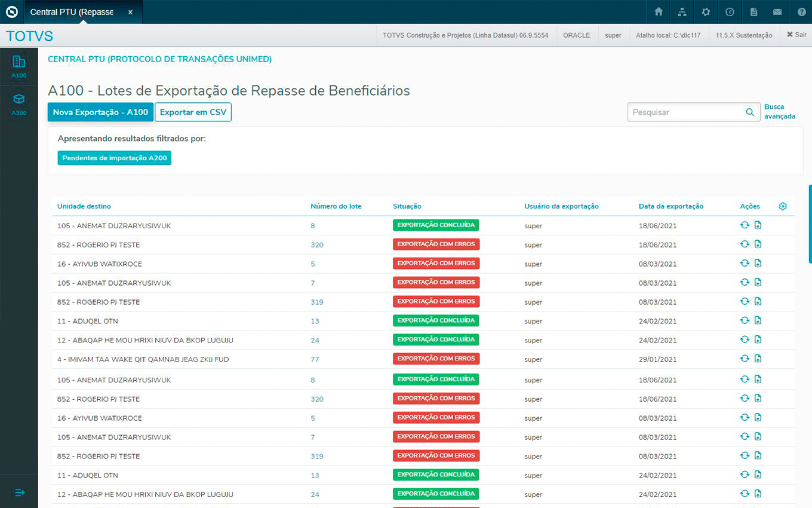Select the Central PTU (Repasse tab
The width and height of the screenshot is (812, 508).
[72, 12]
